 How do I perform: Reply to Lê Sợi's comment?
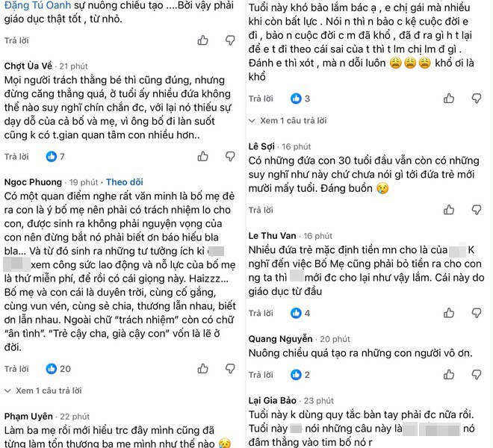pos(261,210)
